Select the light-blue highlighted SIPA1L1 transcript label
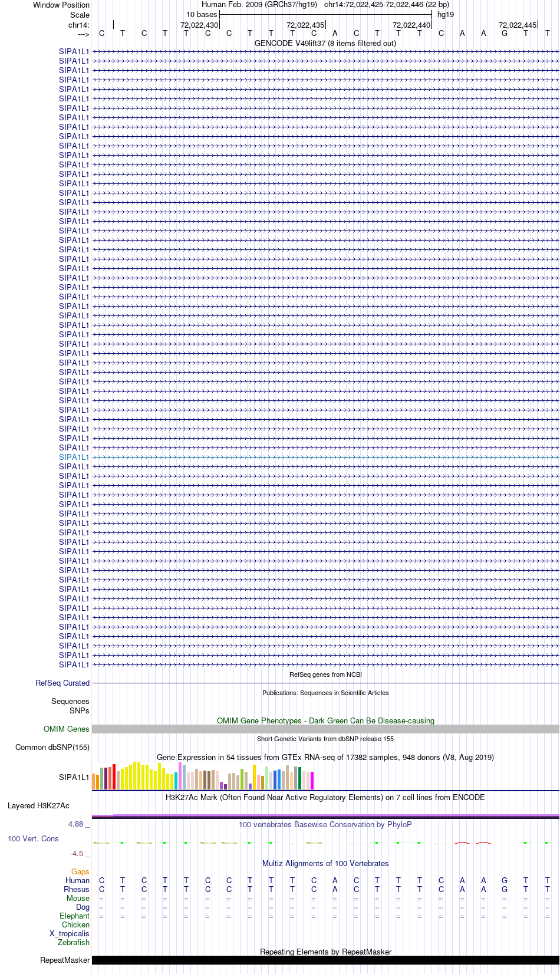 pyautogui.click(x=74, y=457)
